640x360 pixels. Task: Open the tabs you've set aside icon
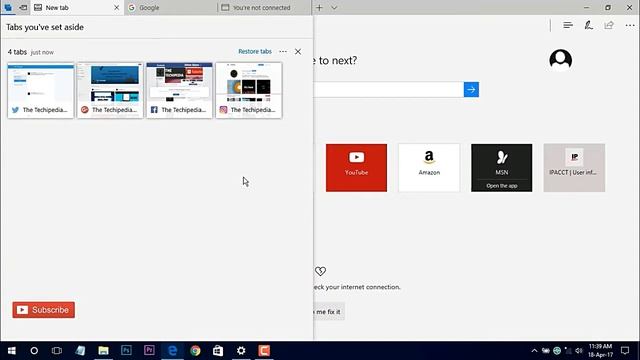pyautogui.click(x=8, y=7)
